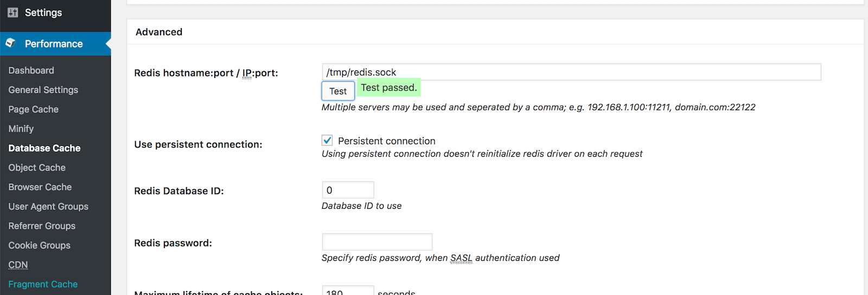Go to Performance Dashboard

[x=31, y=70]
